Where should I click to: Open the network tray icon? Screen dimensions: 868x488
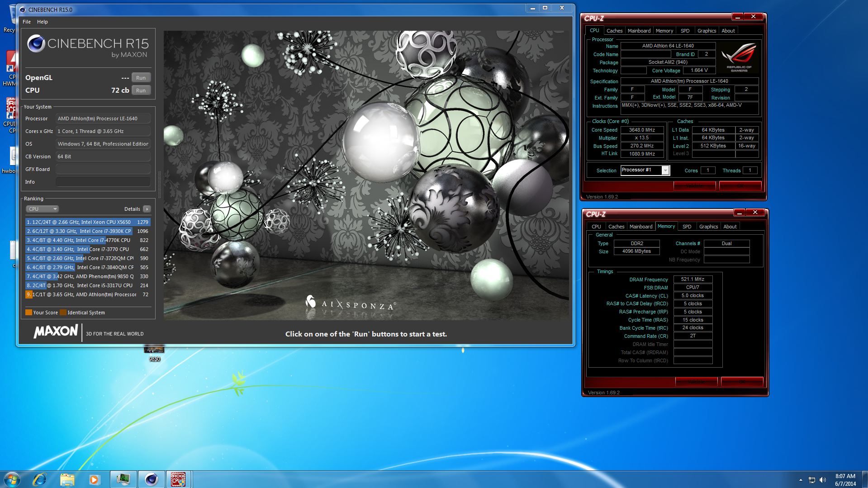click(x=811, y=480)
